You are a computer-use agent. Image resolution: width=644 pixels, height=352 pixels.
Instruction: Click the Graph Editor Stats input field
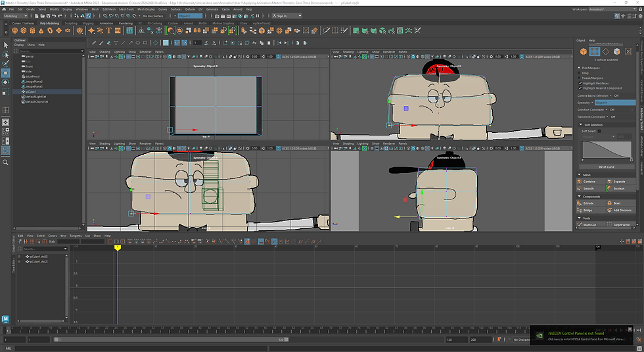pos(68,241)
